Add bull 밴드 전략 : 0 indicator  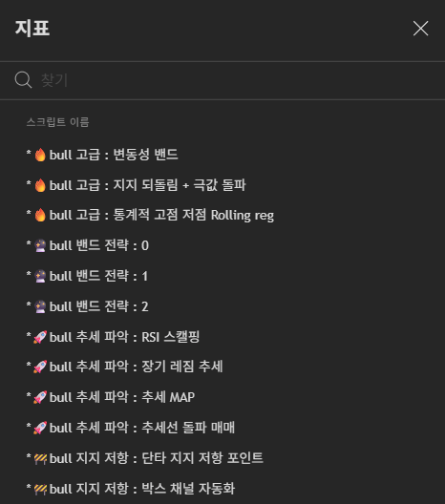click(x=222, y=245)
